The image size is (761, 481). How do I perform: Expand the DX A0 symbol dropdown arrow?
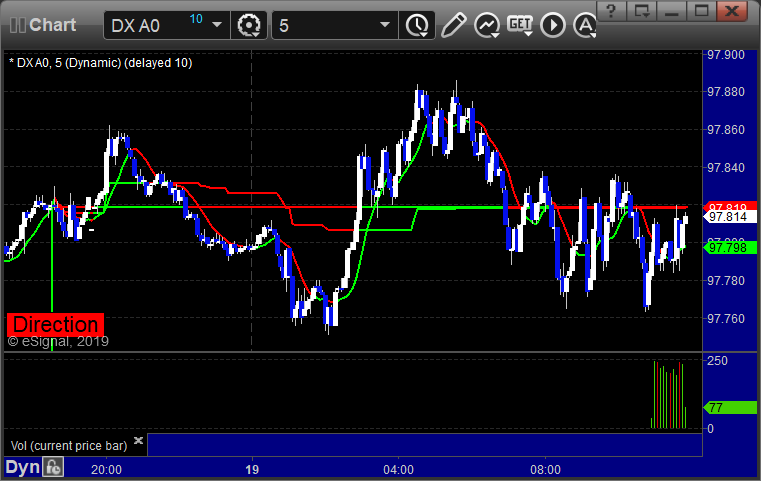[217, 25]
